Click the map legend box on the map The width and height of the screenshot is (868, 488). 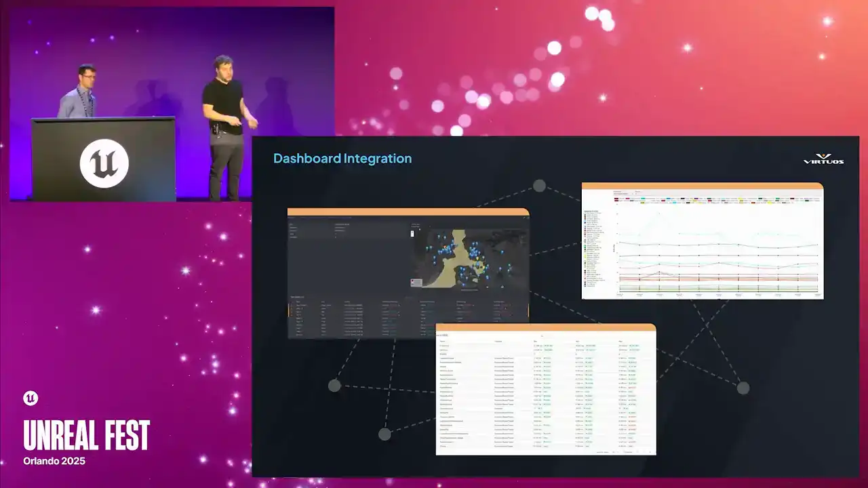pos(417,282)
